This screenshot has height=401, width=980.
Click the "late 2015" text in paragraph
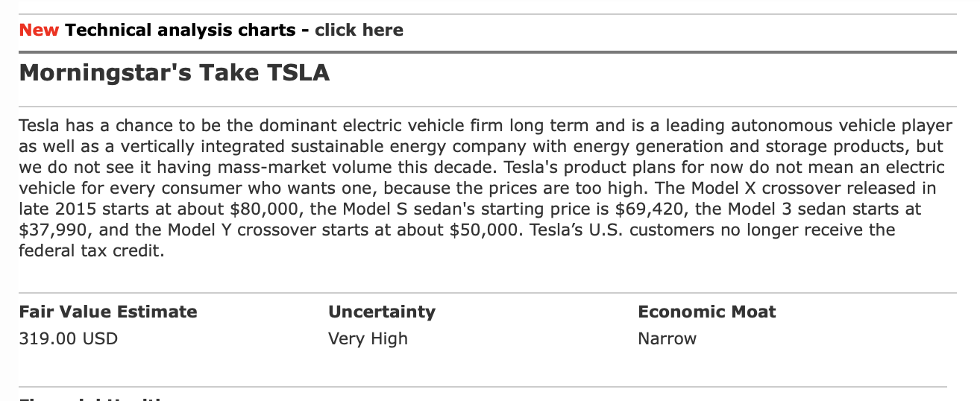54,209
